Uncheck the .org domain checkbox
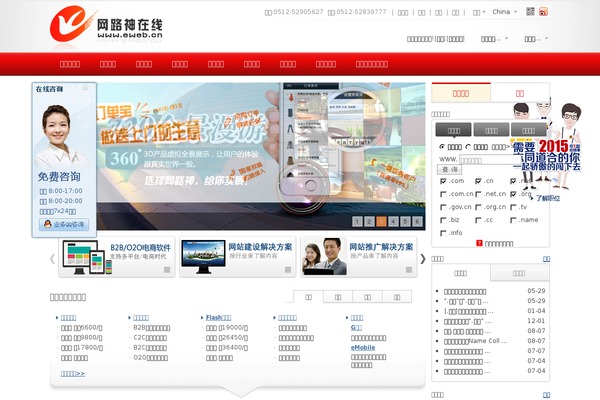The width and height of the screenshot is (600, 400). coord(514,194)
